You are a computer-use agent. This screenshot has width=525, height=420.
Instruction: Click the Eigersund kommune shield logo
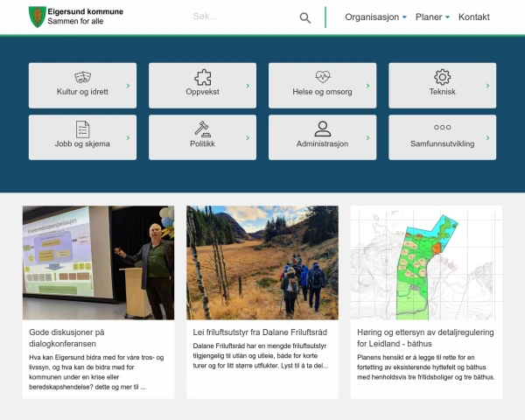coord(37,17)
